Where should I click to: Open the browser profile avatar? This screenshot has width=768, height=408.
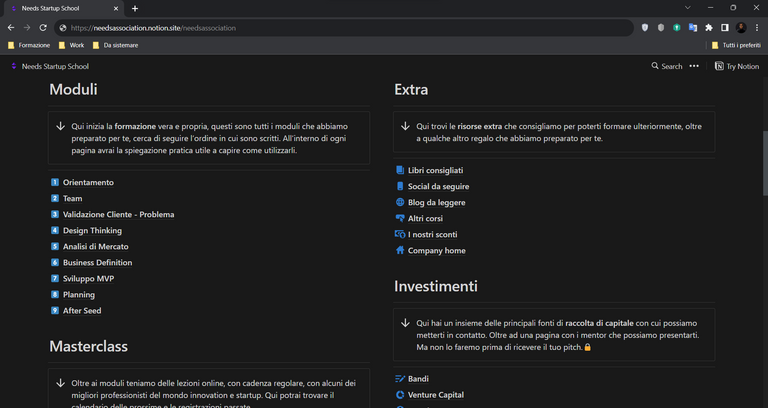click(741, 28)
